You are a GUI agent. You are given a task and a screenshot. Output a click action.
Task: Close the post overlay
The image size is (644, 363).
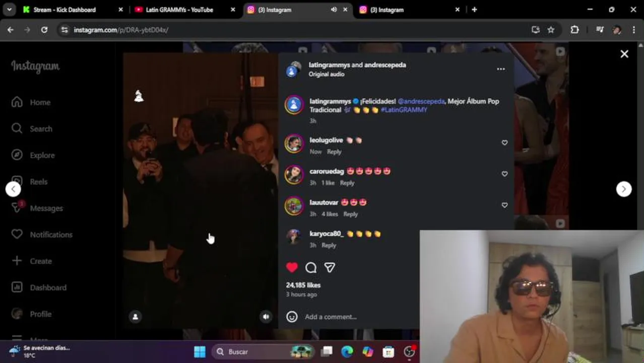[x=624, y=54]
